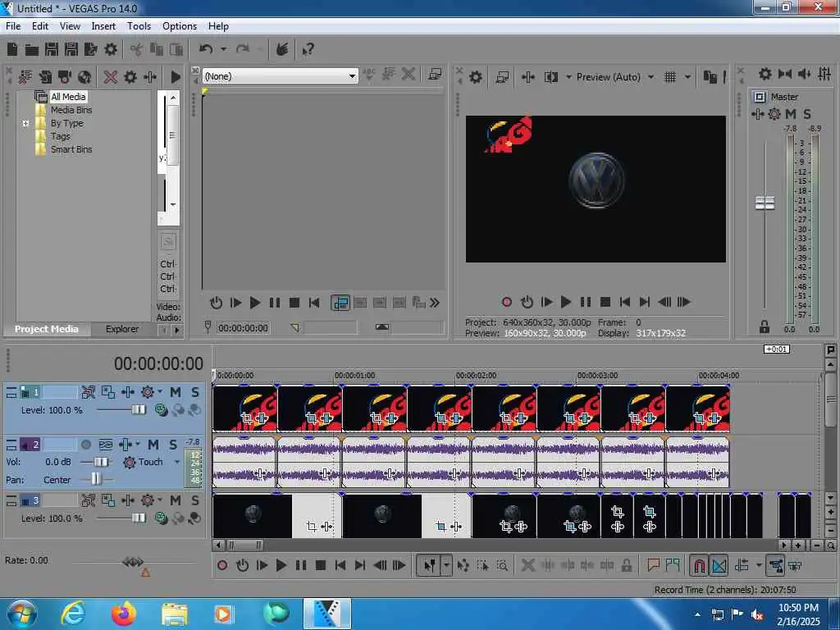Screen dimensions: 840x630
Task: Open the File menu
Action: point(13,25)
